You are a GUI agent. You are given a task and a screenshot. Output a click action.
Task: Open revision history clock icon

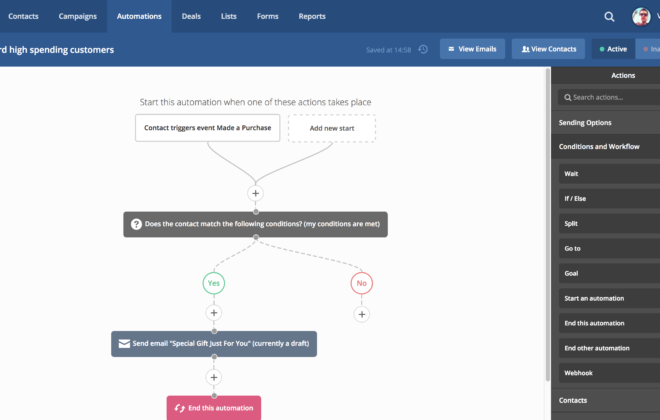click(423, 49)
